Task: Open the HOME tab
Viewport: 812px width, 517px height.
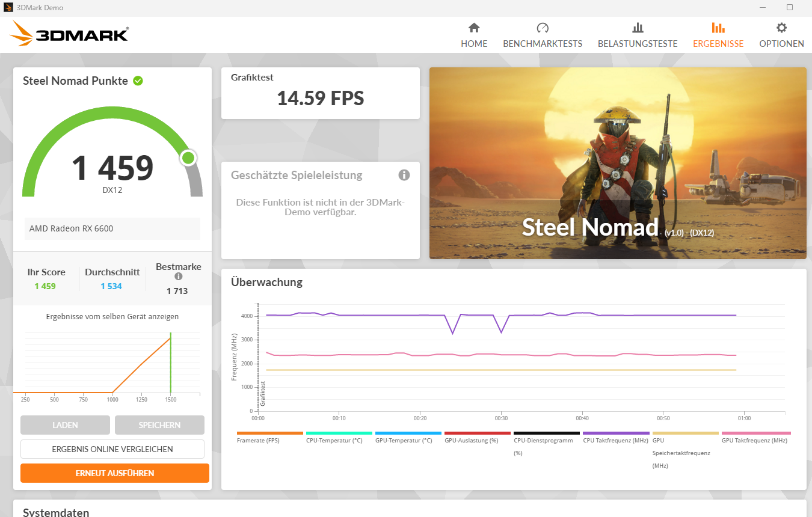Action: [474, 35]
